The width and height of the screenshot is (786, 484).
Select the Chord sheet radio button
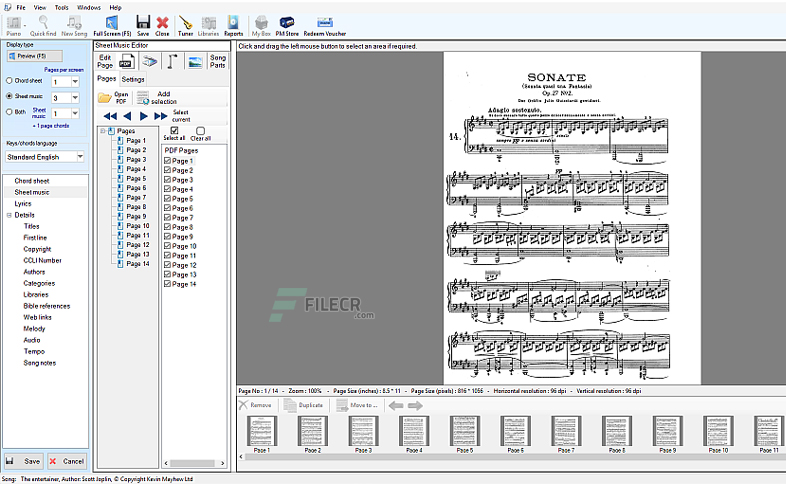(9, 80)
